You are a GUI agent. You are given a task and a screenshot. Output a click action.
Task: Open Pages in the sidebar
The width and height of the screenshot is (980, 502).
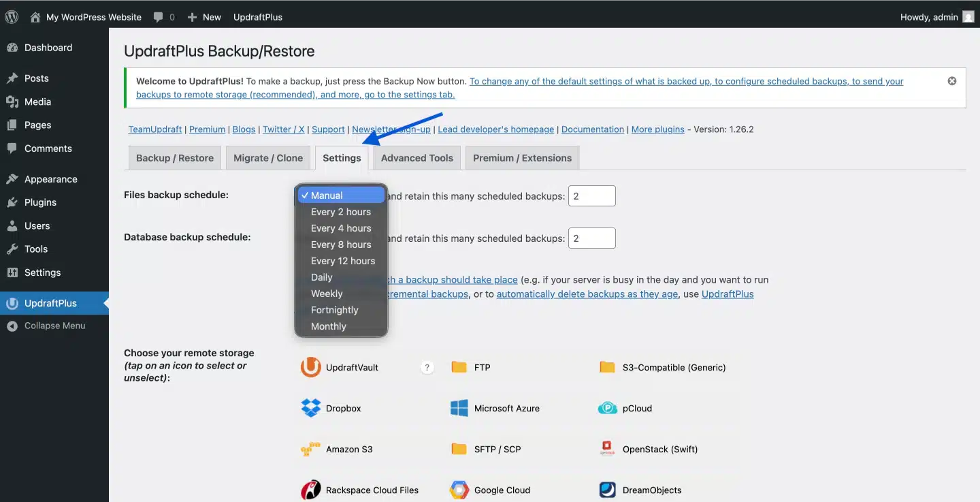(54, 125)
